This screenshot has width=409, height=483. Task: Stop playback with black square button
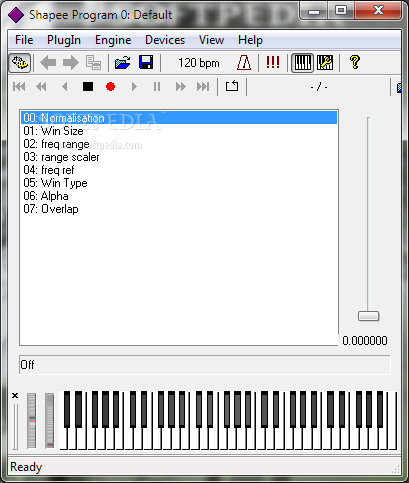pos(88,87)
